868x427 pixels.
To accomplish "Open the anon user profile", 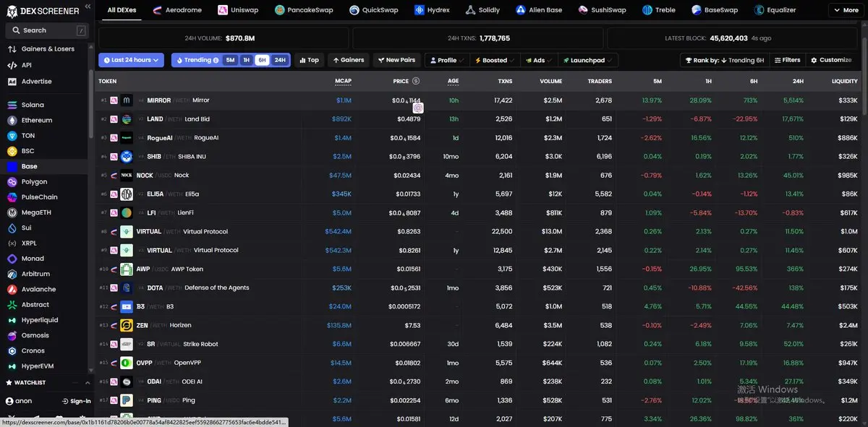I will [19, 401].
